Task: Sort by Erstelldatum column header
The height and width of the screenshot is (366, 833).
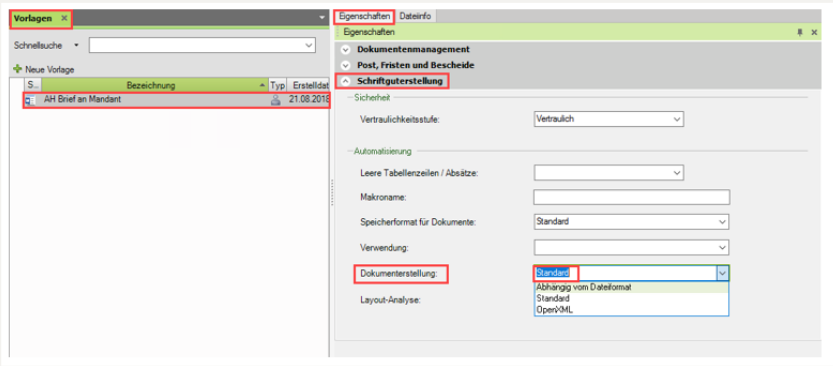Action: pyautogui.click(x=309, y=85)
